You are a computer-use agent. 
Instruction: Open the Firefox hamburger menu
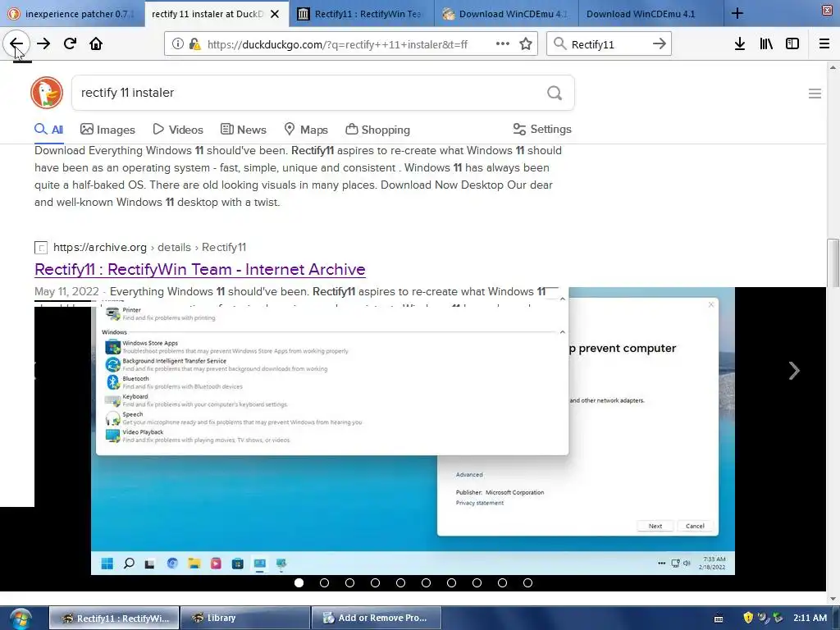coord(824,44)
